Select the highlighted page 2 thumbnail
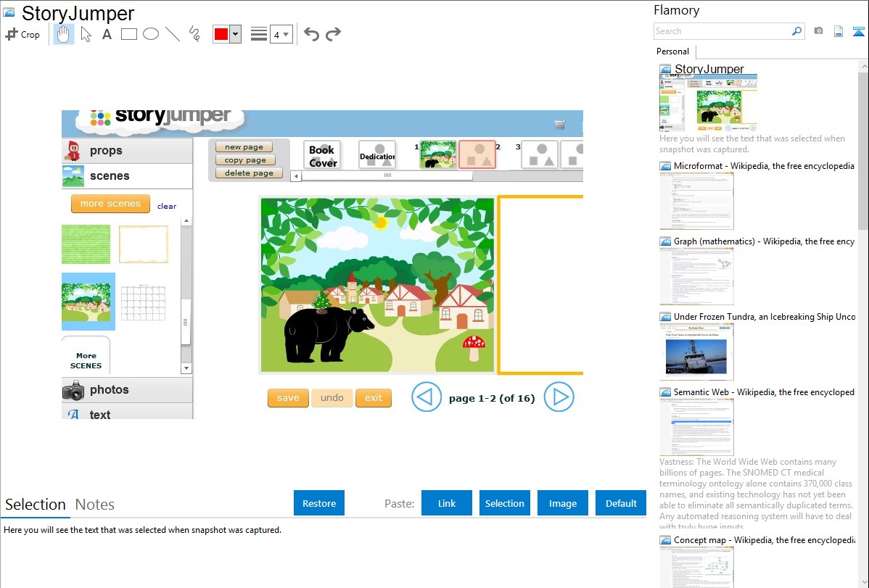Screen dimensions: 869x588 (x=477, y=154)
